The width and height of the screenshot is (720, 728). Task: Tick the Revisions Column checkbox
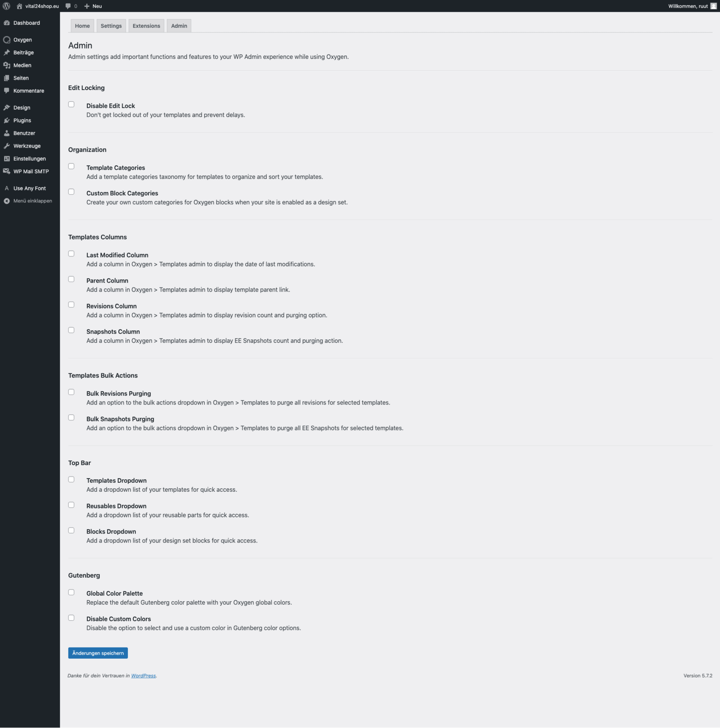point(71,305)
